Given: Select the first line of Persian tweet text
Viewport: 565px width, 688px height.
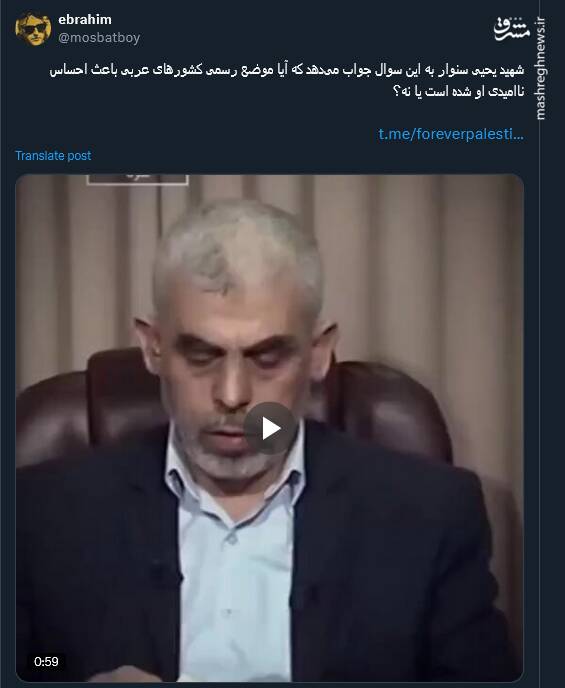Looking at the screenshot, I should click(x=286, y=70).
